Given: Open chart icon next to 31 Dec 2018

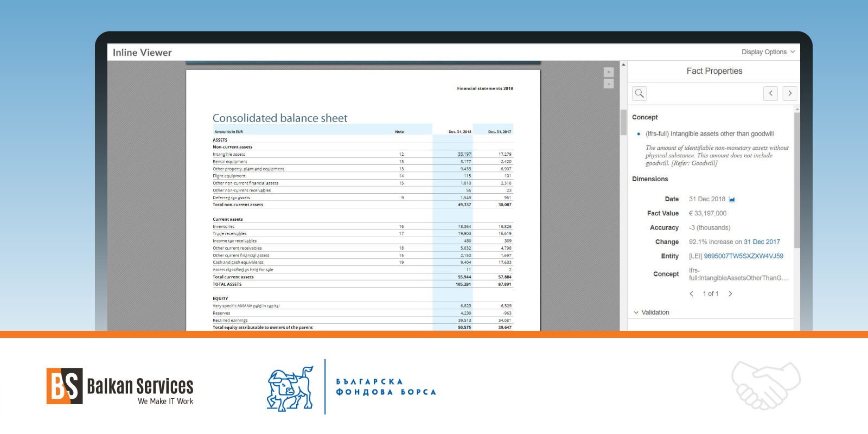Looking at the screenshot, I should (x=732, y=199).
